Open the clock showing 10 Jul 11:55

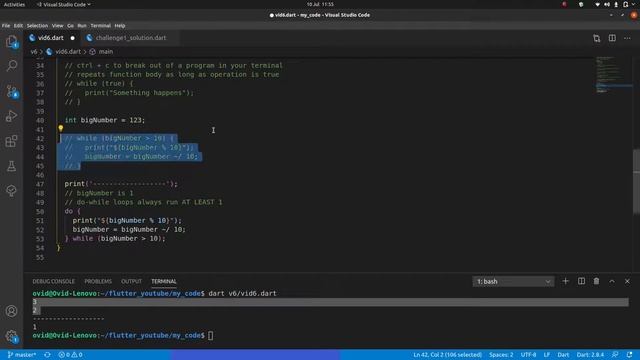click(320, 4)
